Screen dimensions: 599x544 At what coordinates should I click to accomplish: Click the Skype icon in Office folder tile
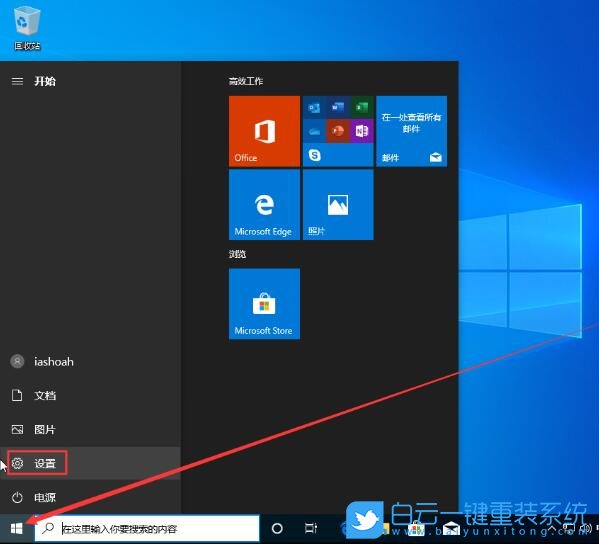pyautogui.click(x=314, y=155)
